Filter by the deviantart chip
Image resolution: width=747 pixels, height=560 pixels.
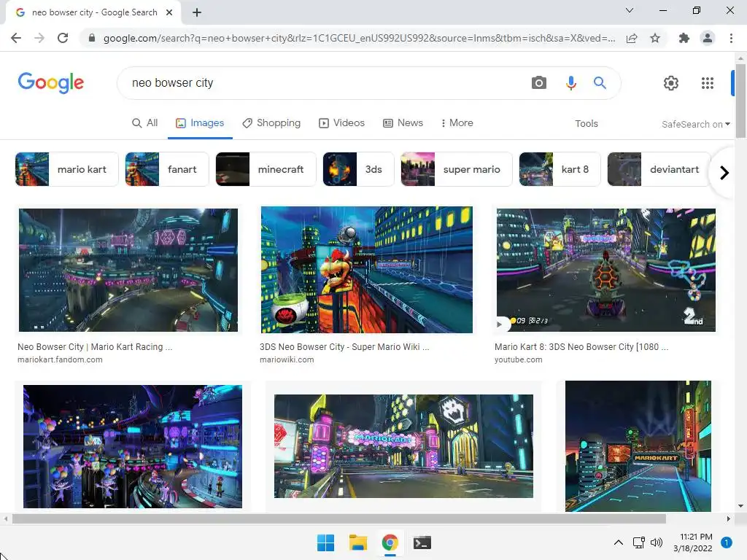pos(659,169)
